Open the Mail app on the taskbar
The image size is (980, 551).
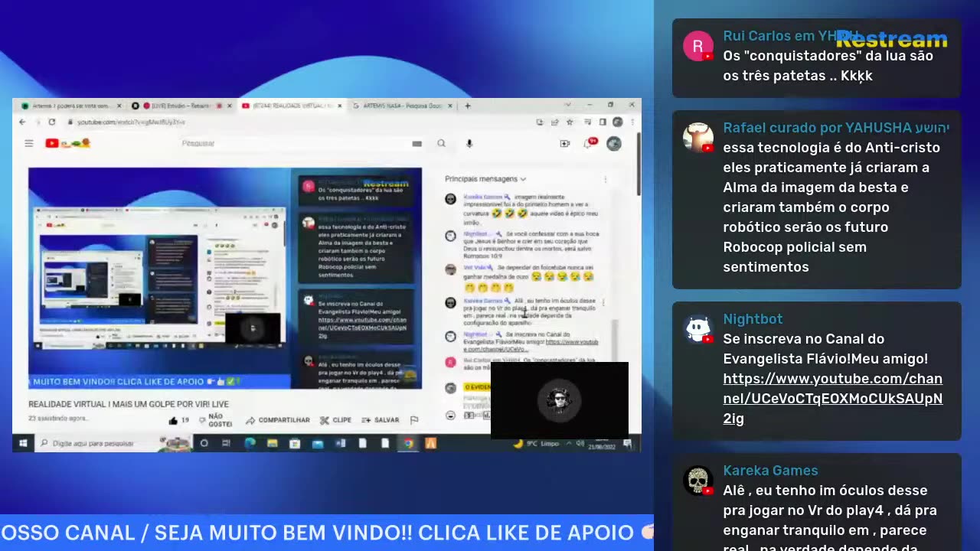coord(318,443)
